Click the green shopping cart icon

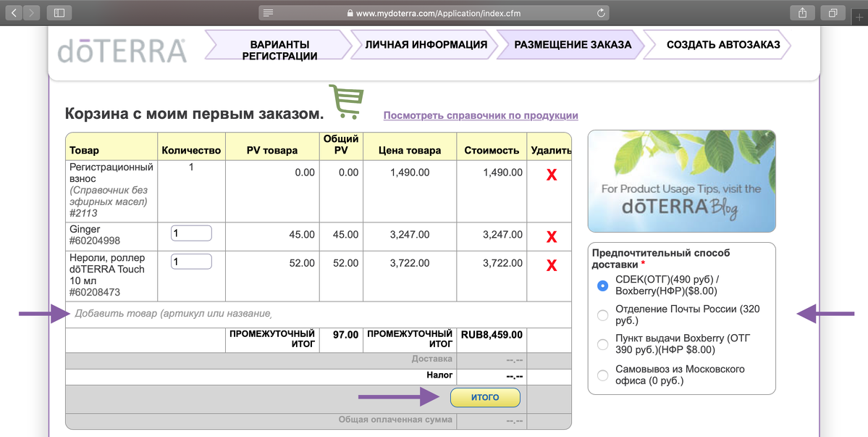346,101
